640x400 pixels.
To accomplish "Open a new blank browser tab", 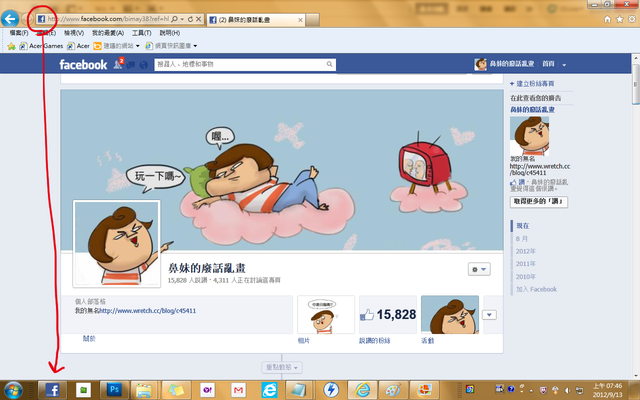I will click(x=313, y=20).
